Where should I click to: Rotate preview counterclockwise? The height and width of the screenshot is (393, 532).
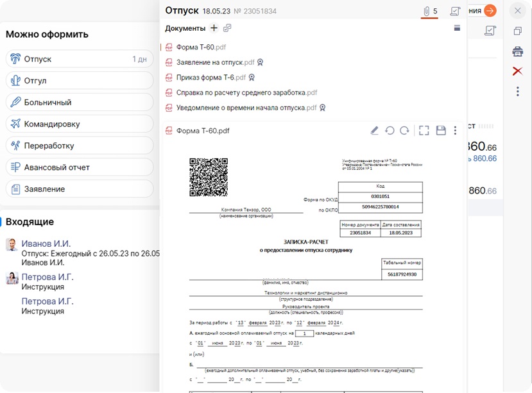390,131
